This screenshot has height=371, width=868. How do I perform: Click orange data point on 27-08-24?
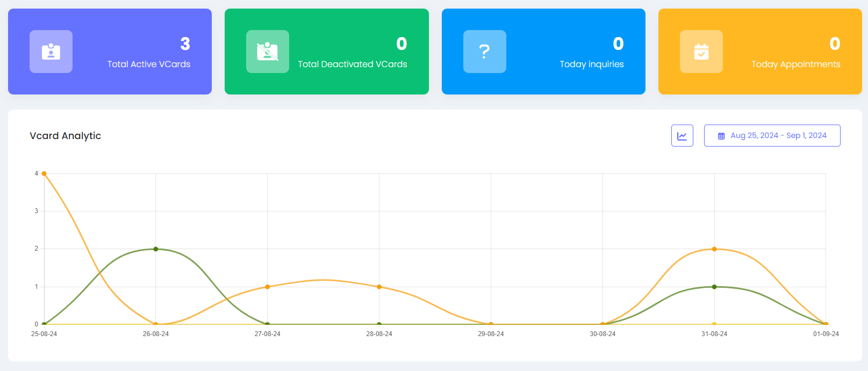click(268, 287)
